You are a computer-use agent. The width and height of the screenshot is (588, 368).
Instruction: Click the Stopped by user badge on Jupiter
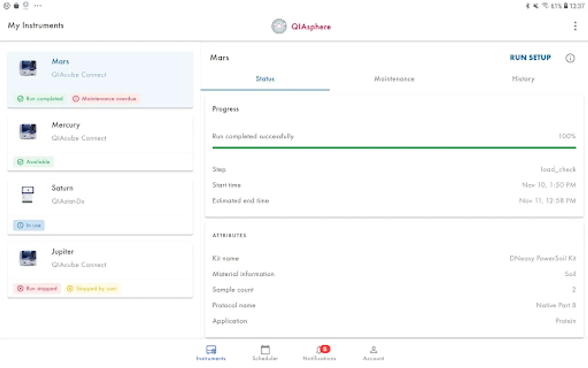click(92, 288)
